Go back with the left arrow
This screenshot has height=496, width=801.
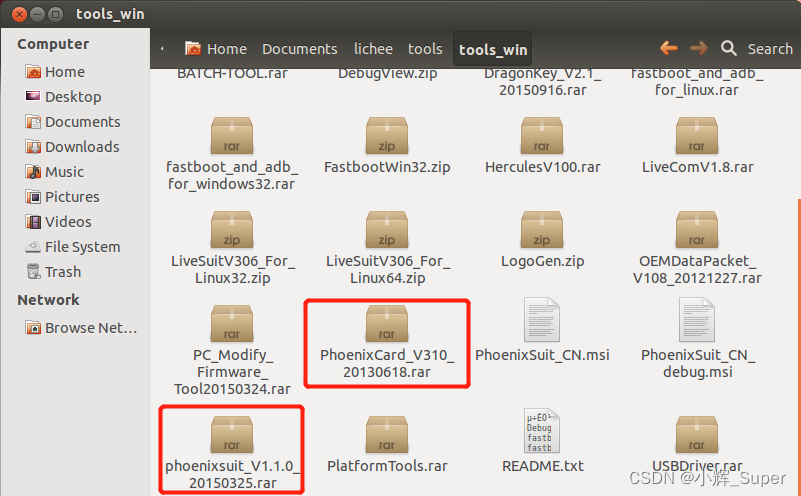(669, 49)
